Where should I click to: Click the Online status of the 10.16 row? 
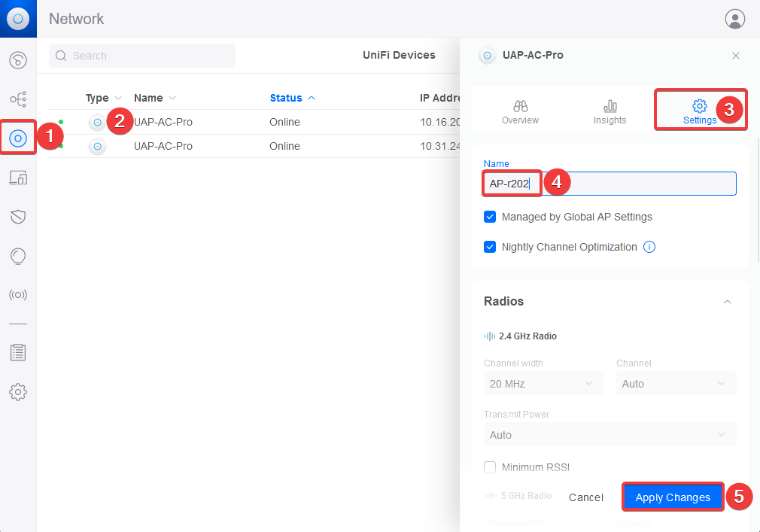click(x=284, y=122)
